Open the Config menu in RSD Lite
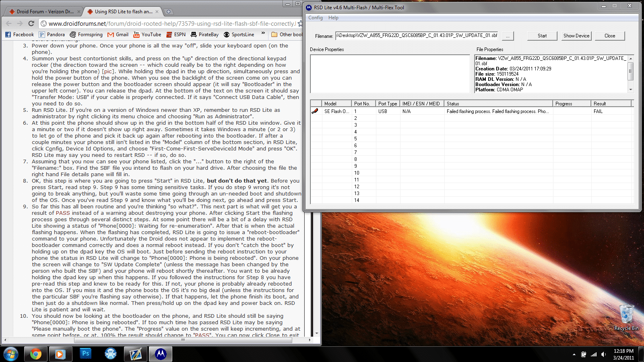644x362 pixels. point(315,18)
